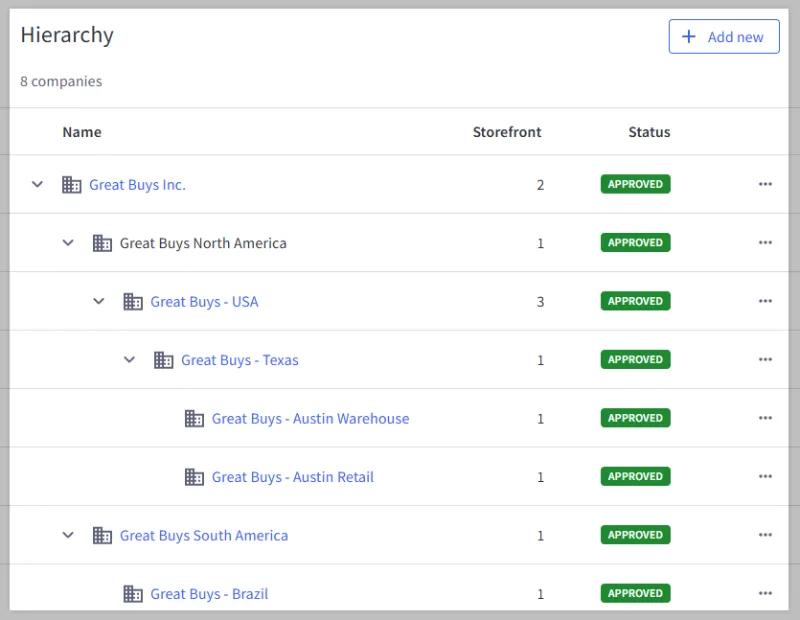Click the Status column header

(649, 132)
